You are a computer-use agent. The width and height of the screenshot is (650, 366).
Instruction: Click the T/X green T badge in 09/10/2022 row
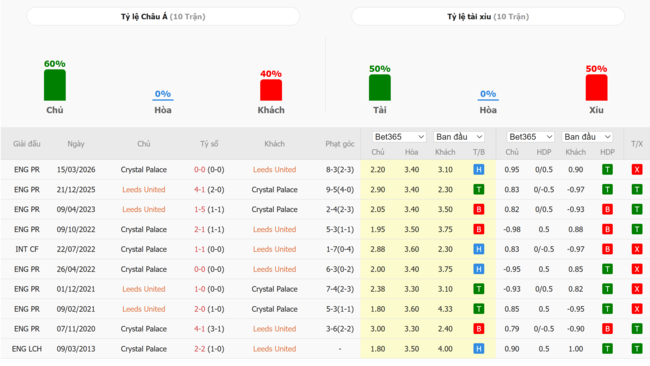[637, 229]
